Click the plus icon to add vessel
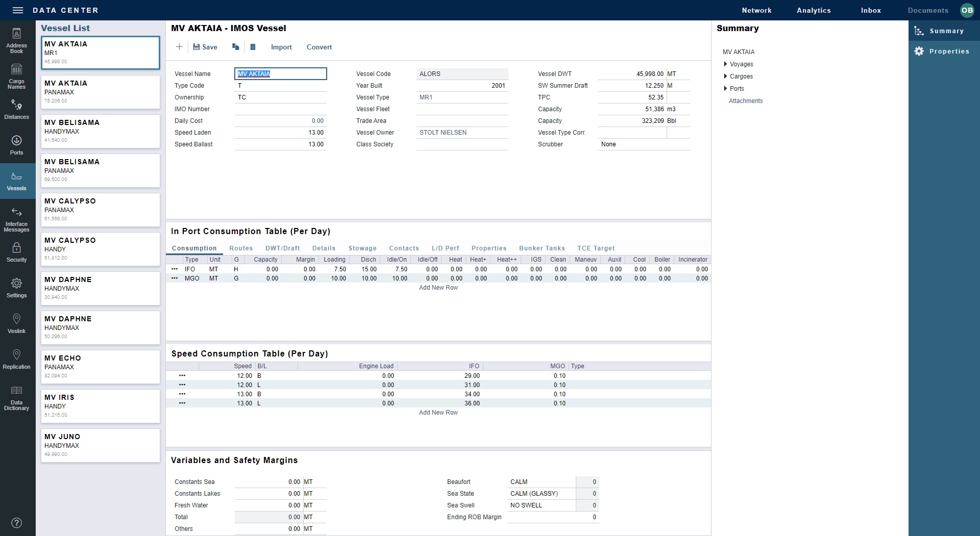Screen dimensions: 980x536 tap(179, 47)
